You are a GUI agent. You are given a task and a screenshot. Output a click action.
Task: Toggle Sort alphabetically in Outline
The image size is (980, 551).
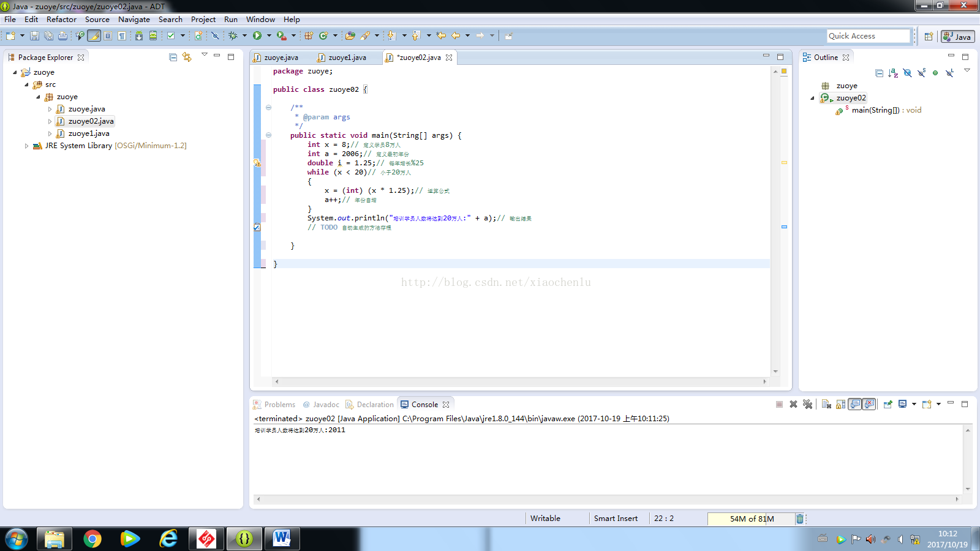tap(893, 73)
